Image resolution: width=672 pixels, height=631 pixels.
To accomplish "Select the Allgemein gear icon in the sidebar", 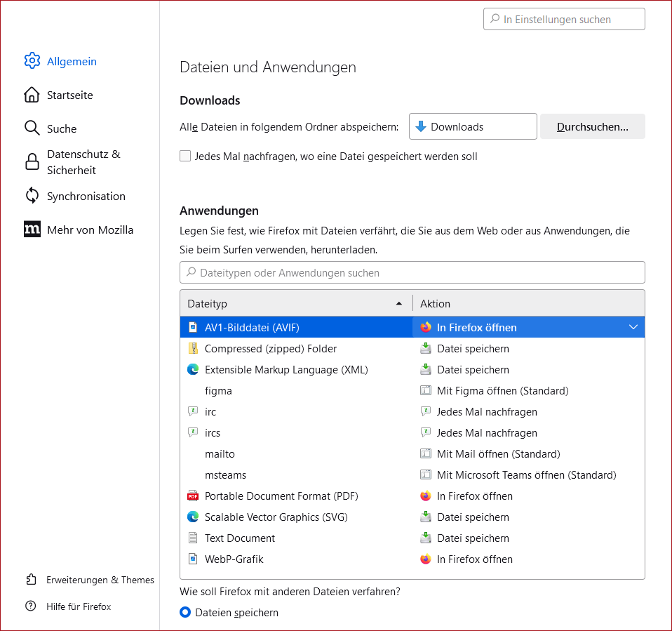I will coord(32,61).
